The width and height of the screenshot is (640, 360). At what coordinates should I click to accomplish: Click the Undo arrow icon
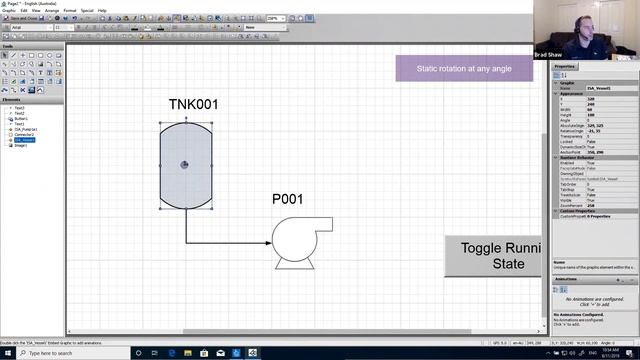coord(74,18)
